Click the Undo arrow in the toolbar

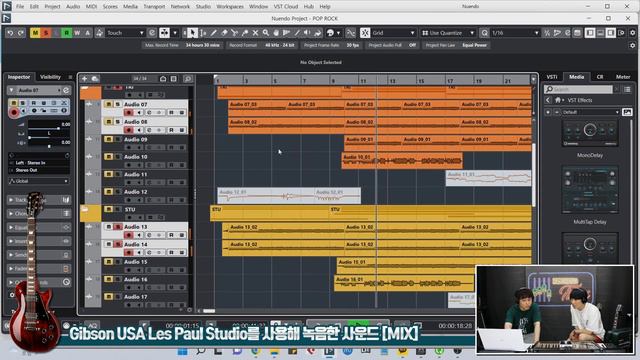[x=10, y=33]
